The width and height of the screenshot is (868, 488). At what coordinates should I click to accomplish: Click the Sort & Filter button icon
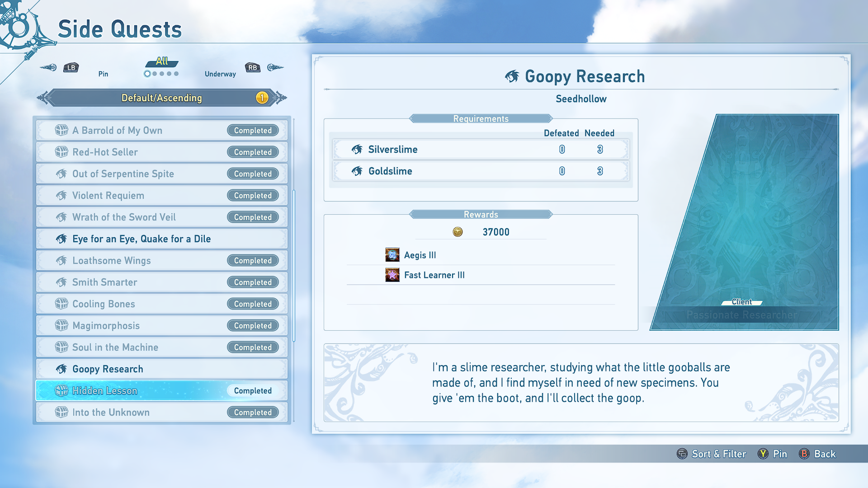pyautogui.click(x=682, y=454)
